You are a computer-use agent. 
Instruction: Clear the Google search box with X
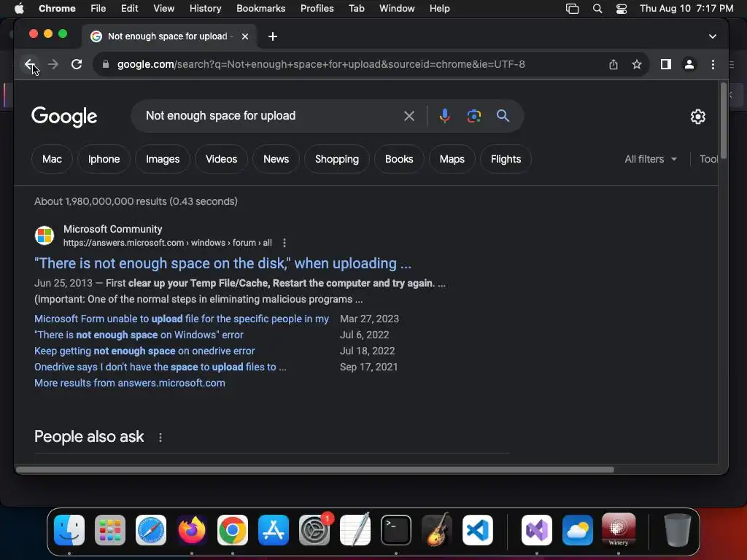click(x=409, y=116)
